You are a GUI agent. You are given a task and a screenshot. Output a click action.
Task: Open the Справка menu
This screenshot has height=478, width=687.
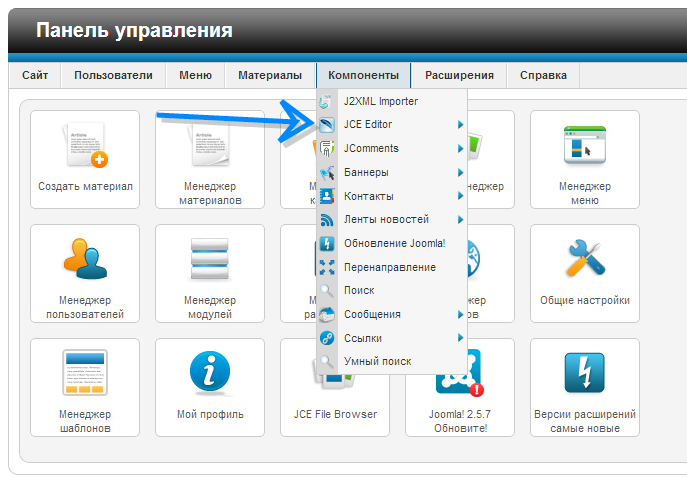(543, 75)
